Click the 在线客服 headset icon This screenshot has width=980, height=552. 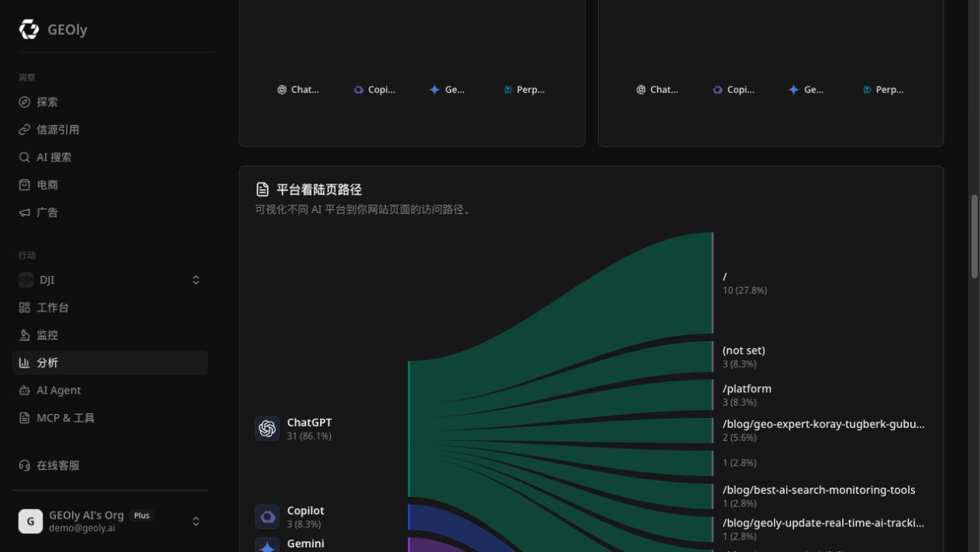pyautogui.click(x=25, y=465)
